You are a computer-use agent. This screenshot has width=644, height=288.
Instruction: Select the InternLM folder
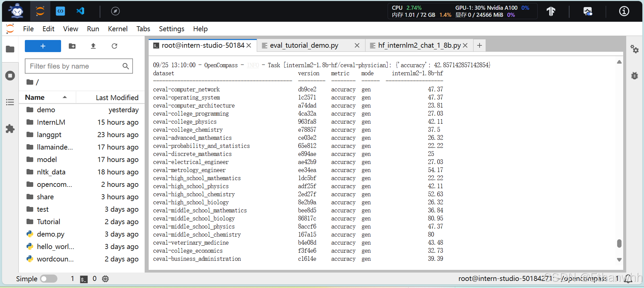pyautogui.click(x=82, y=122)
